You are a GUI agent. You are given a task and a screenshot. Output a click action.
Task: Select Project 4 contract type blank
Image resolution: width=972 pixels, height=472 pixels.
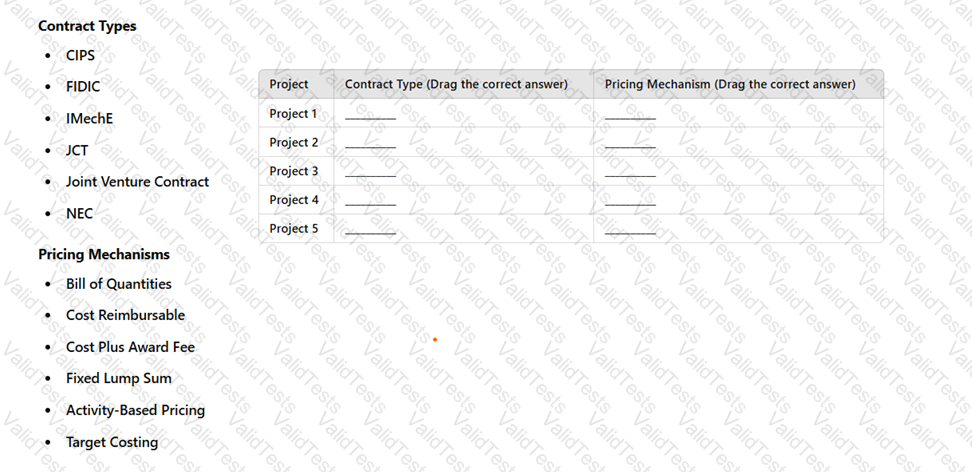(370, 201)
